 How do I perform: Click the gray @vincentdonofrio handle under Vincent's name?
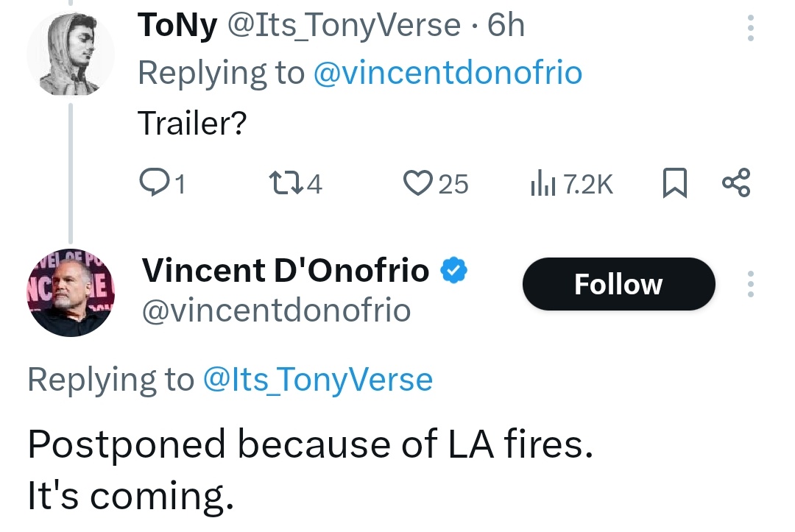[276, 311]
